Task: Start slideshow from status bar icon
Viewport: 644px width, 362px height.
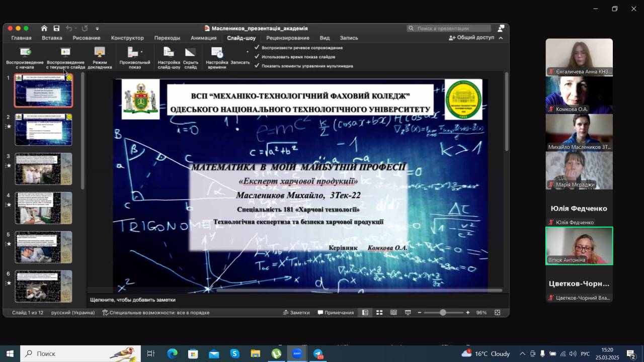Action: click(x=408, y=312)
